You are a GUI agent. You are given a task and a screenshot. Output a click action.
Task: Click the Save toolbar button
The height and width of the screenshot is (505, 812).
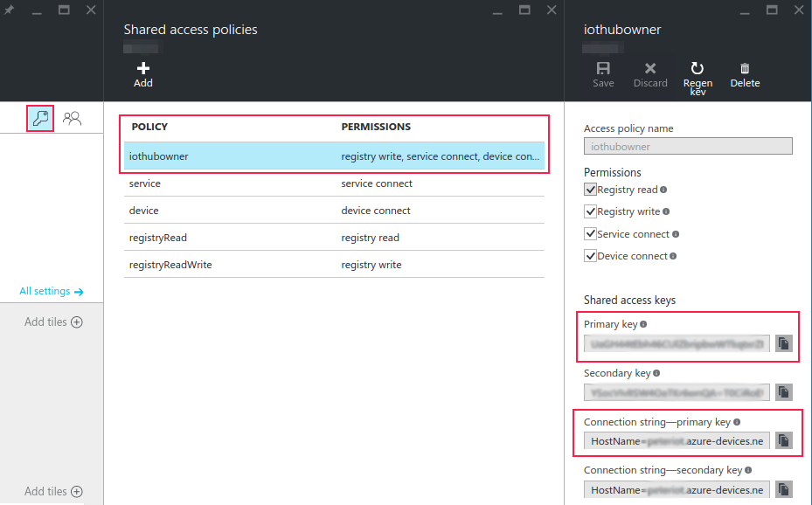click(603, 75)
